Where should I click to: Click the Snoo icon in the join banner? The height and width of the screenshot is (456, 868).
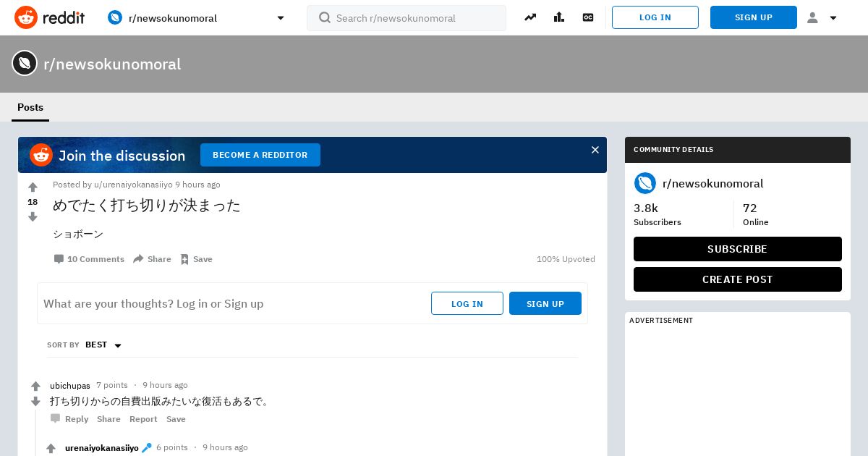click(41, 155)
